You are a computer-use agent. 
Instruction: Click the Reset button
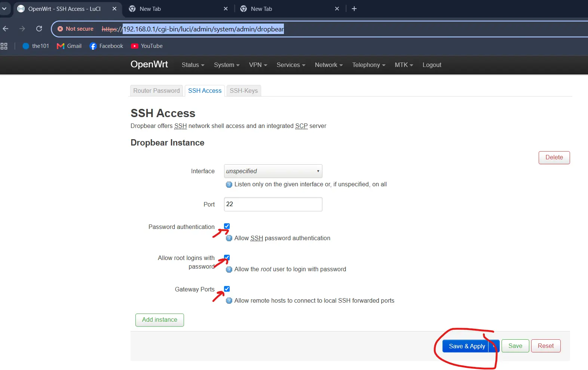coord(546,346)
